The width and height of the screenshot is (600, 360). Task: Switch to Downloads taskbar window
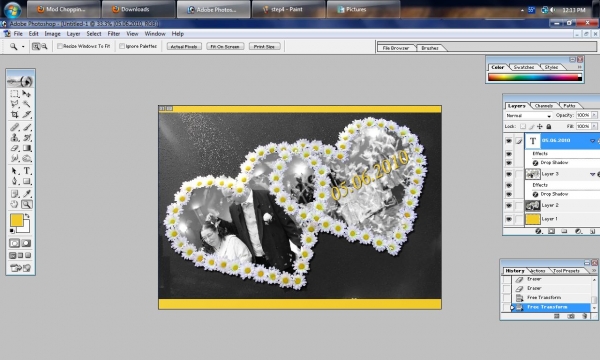tap(138, 9)
